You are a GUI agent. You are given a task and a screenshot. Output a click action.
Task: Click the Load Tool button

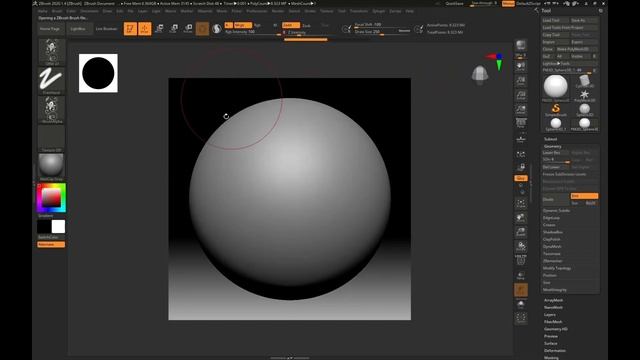555,20
